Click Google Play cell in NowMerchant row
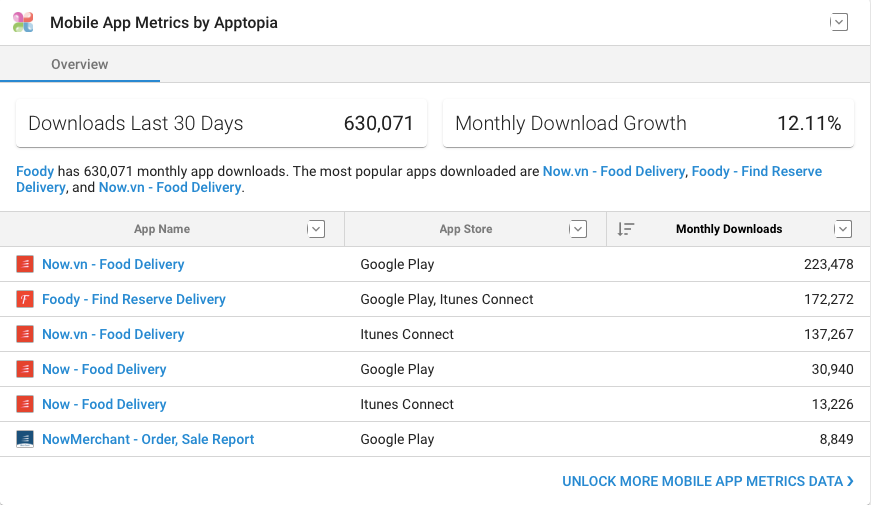Screen dimensions: 871x505 click(397, 439)
